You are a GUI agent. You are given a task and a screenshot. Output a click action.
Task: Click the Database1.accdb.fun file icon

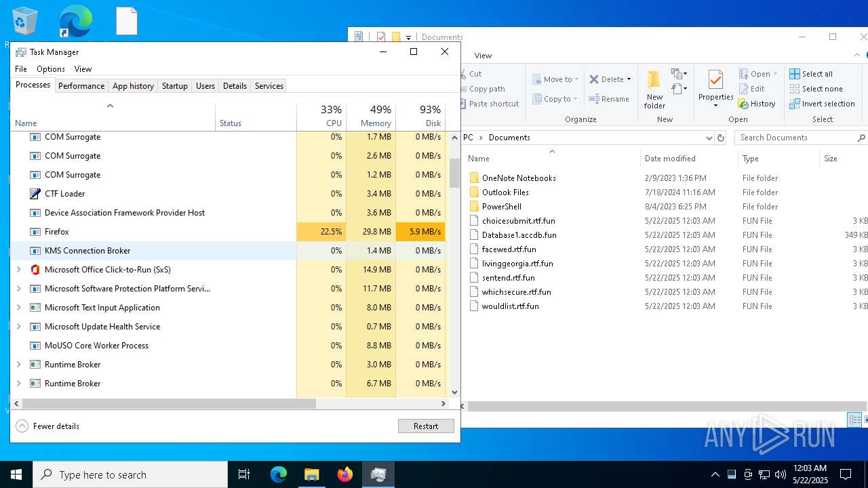pos(474,235)
